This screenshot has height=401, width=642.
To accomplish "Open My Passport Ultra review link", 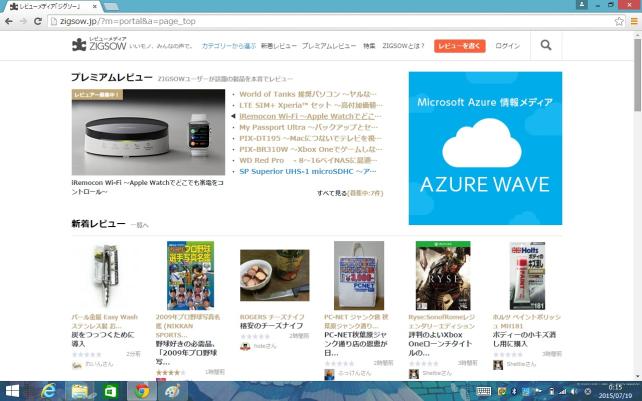I will 308,127.
